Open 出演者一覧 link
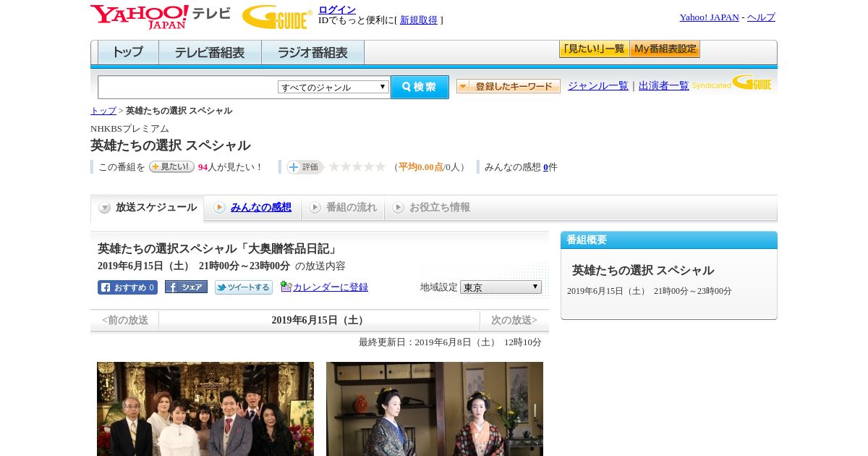 point(664,86)
